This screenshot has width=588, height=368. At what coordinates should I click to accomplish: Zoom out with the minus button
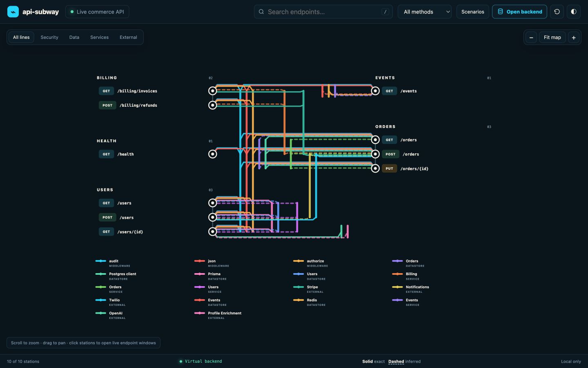[531, 37]
